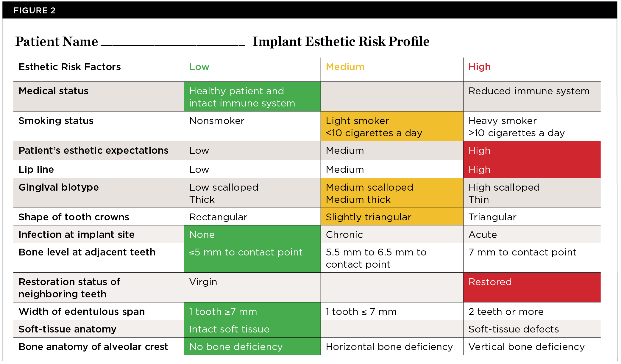Click the yellow 'Light smoker' cell

pos(392,126)
